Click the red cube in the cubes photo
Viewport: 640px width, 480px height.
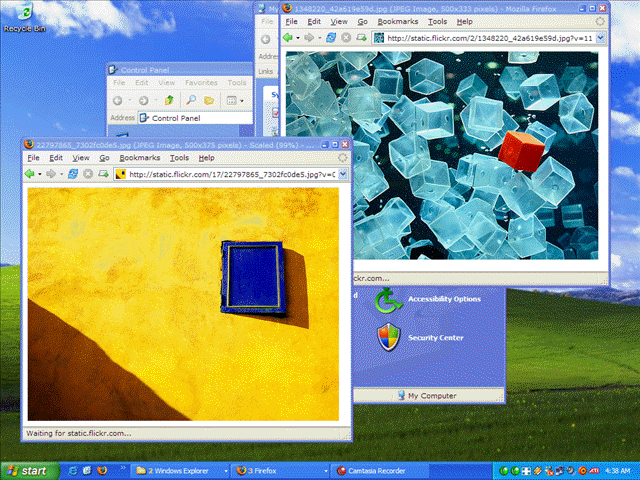[521, 150]
